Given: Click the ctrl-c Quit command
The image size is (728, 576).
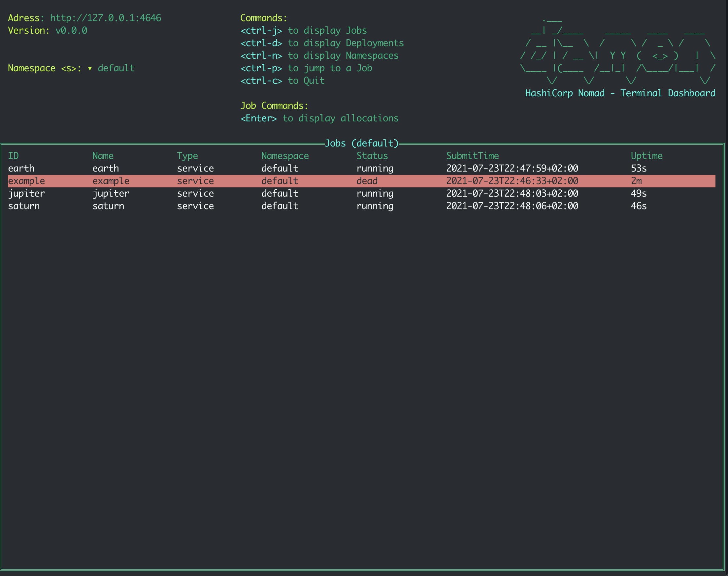Looking at the screenshot, I should pyautogui.click(x=282, y=81).
